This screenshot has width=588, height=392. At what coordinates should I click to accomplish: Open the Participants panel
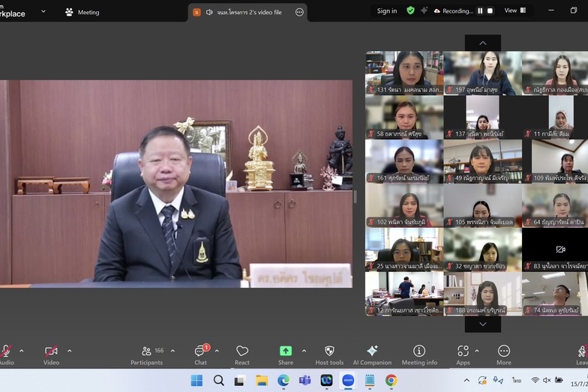(x=147, y=355)
